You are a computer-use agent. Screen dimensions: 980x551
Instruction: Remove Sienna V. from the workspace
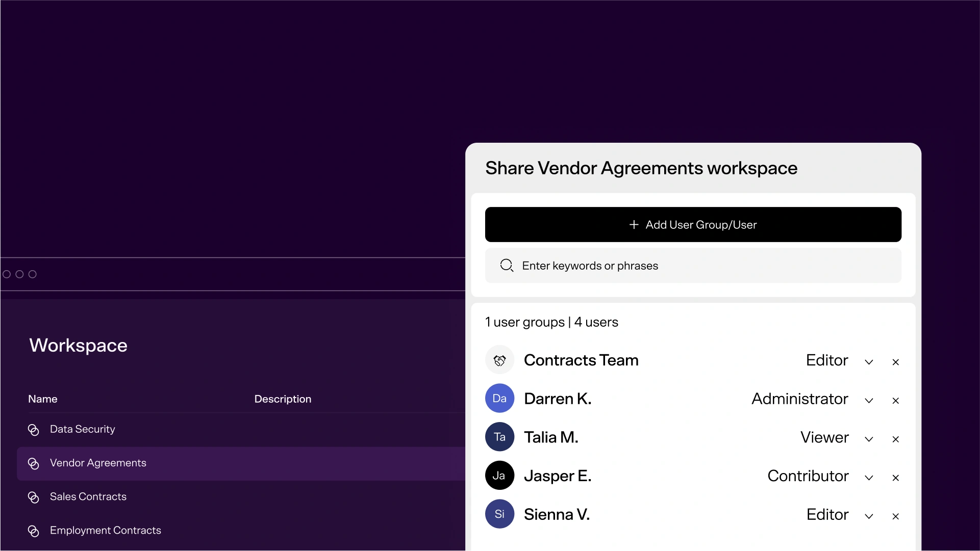[x=895, y=516]
